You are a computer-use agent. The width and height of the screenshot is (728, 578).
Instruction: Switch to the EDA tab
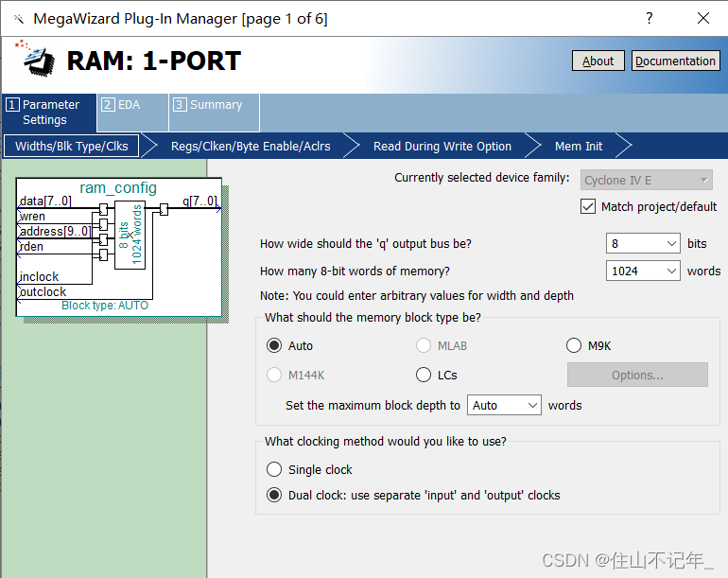pos(131,112)
